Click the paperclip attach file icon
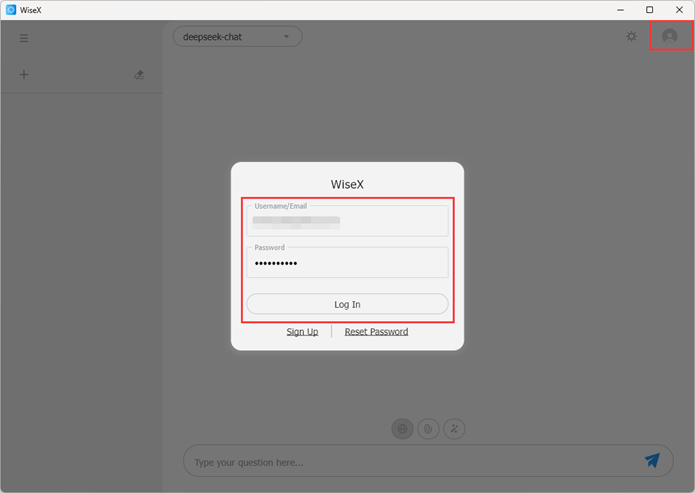 [428, 429]
